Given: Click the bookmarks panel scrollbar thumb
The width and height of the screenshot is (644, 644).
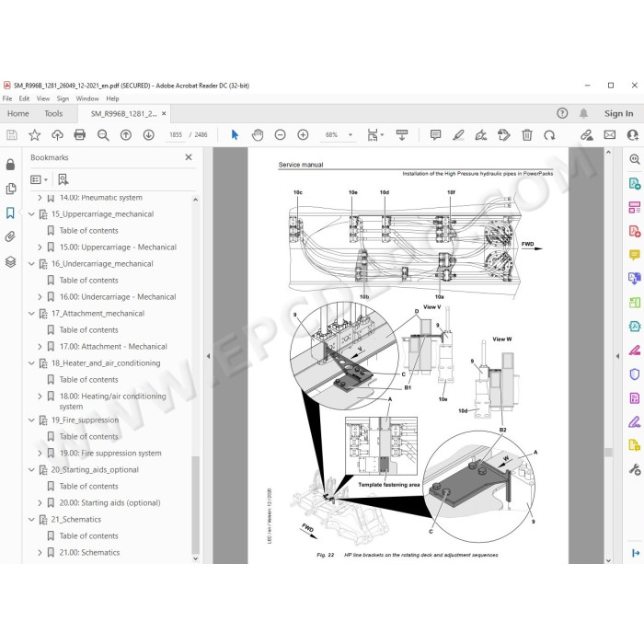Looking at the screenshot, I should tap(195, 504).
